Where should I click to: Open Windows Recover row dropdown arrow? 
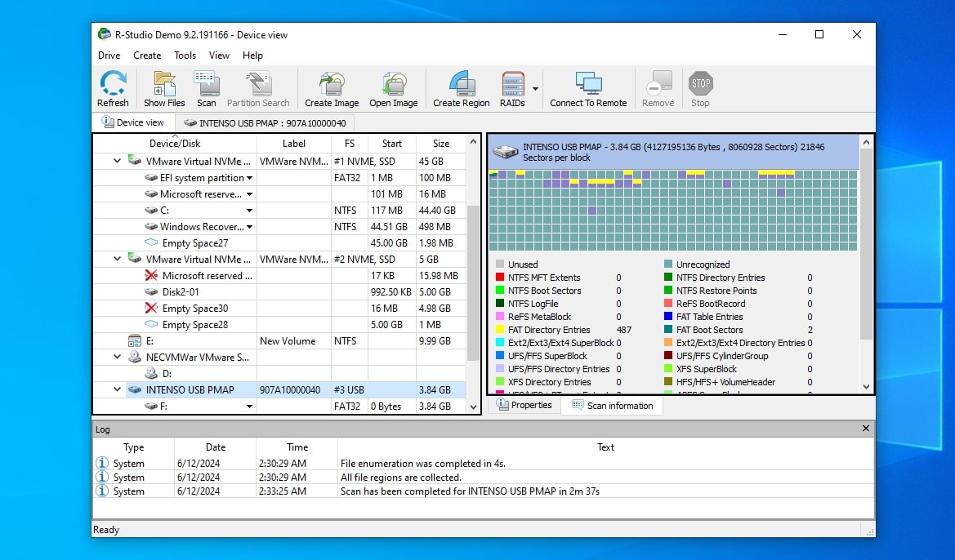click(249, 227)
